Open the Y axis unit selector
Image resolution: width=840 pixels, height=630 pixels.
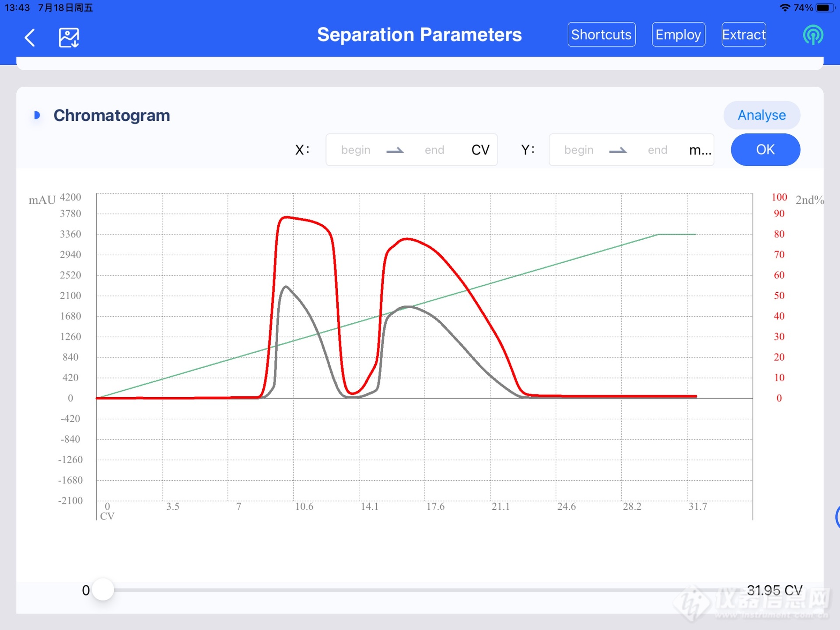click(x=700, y=150)
